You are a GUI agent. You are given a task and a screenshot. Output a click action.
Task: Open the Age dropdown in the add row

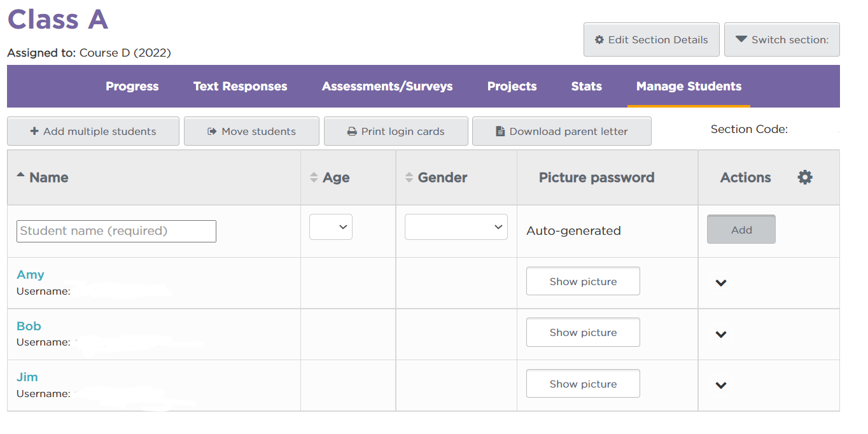(x=330, y=227)
